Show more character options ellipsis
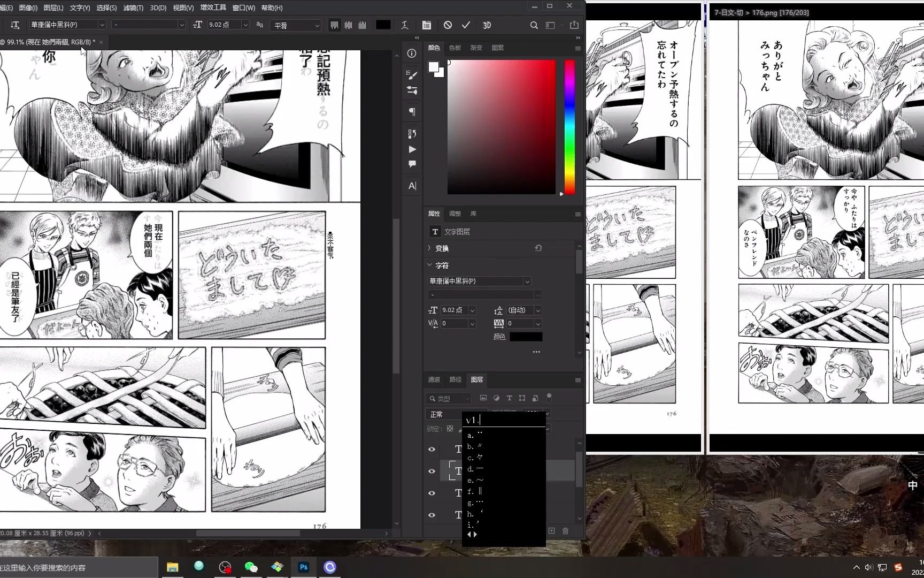924x578 pixels. (536, 352)
